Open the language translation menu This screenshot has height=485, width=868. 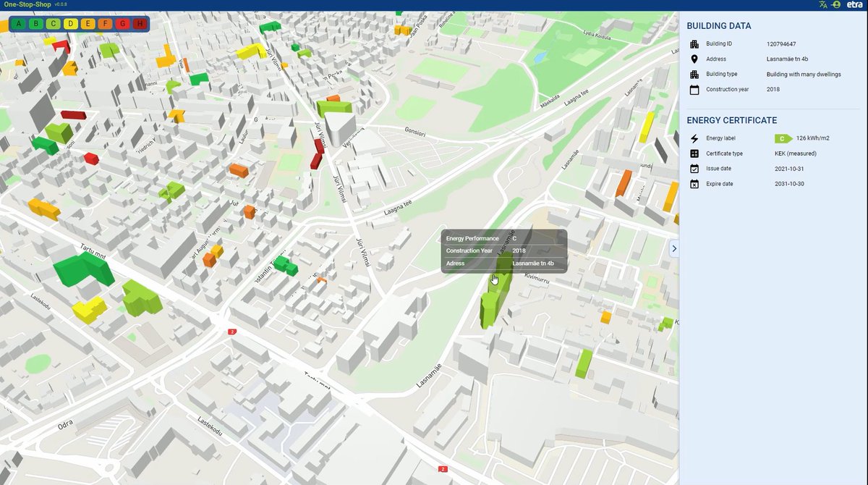[823, 4]
